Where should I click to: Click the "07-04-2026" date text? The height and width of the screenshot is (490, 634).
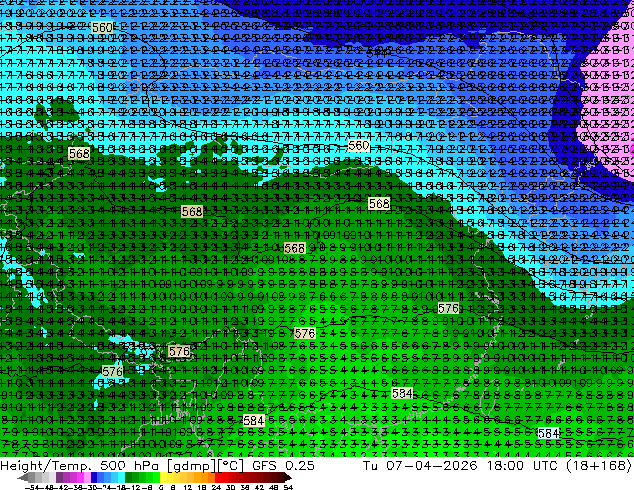pyautogui.click(x=431, y=465)
